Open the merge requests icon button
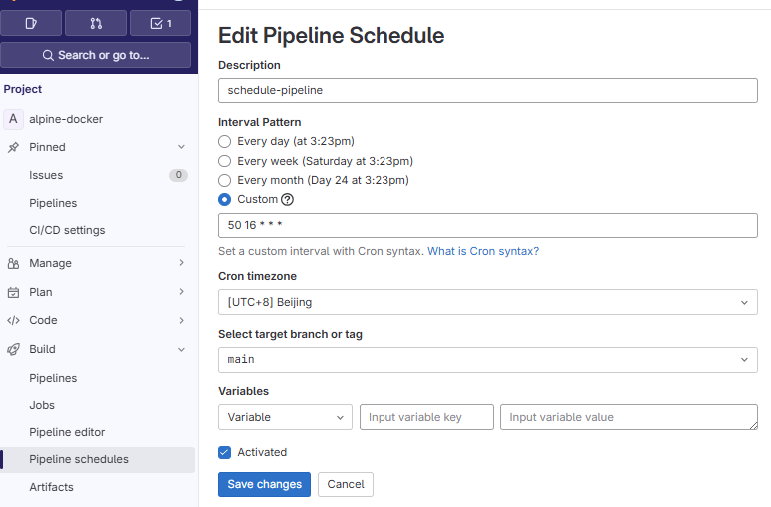The width and height of the screenshot is (771, 507). click(x=96, y=23)
